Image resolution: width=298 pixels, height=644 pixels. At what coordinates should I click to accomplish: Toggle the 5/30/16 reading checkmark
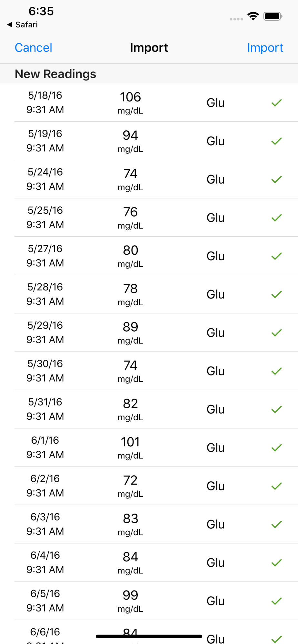pyautogui.click(x=276, y=371)
